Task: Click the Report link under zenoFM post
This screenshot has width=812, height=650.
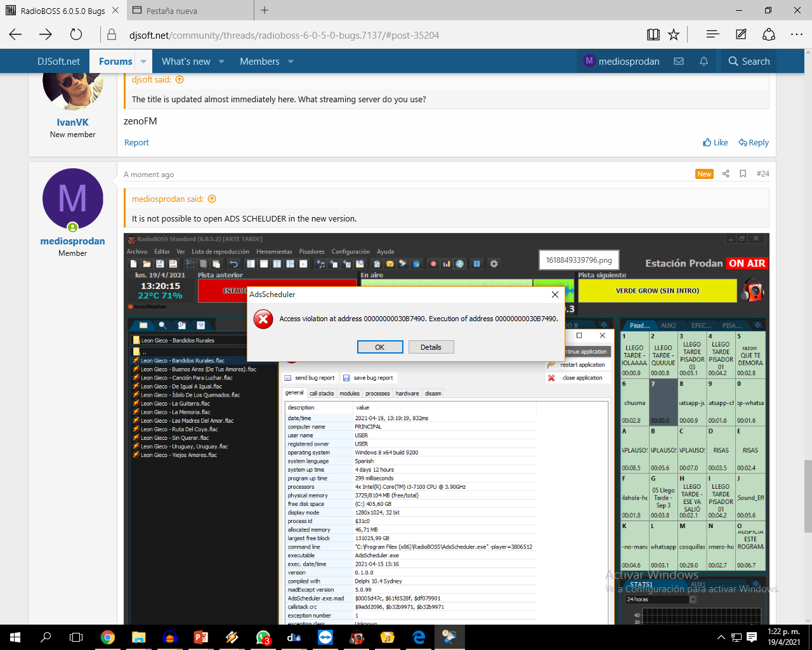Action: tap(136, 143)
